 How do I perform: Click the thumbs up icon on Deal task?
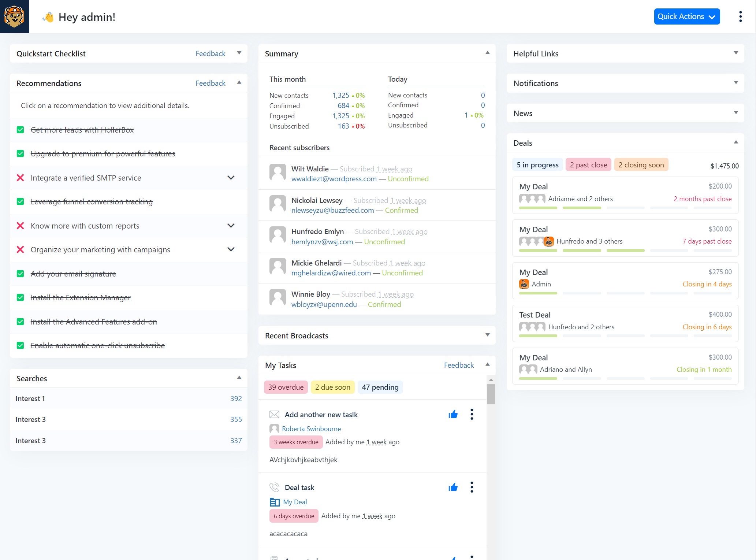(x=453, y=487)
